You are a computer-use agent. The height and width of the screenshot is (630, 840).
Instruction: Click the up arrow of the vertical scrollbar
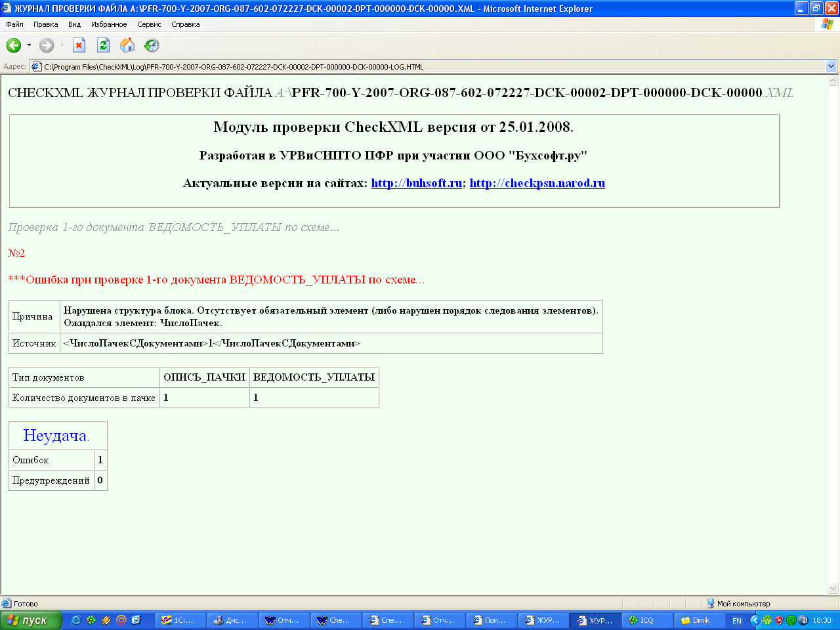(833, 81)
